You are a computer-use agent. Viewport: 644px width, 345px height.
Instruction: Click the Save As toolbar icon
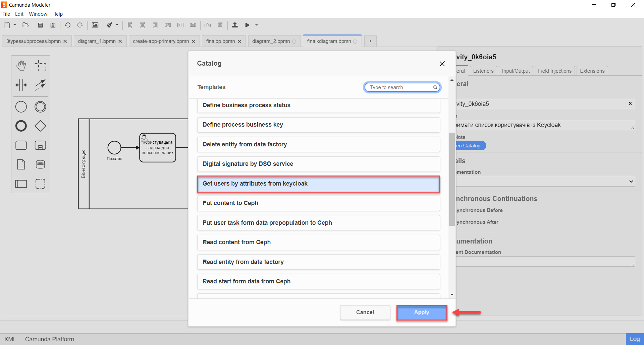tap(53, 25)
